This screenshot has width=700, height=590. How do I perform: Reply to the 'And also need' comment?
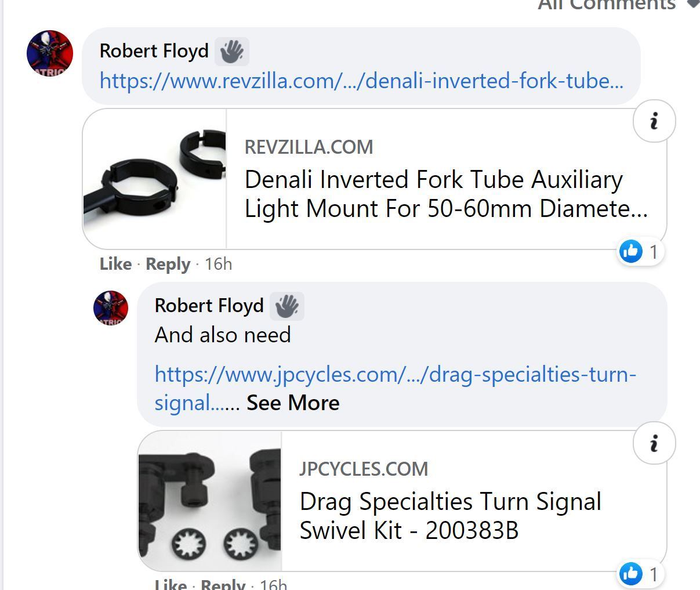click(223, 585)
